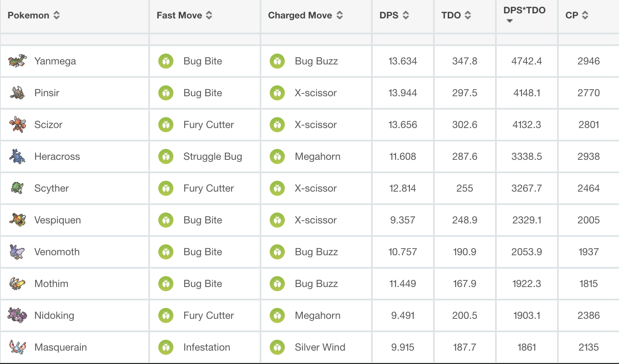The height and width of the screenshot is (364, 619).
Task: Open the Vespiquen name link
Action: pos(57,220)
